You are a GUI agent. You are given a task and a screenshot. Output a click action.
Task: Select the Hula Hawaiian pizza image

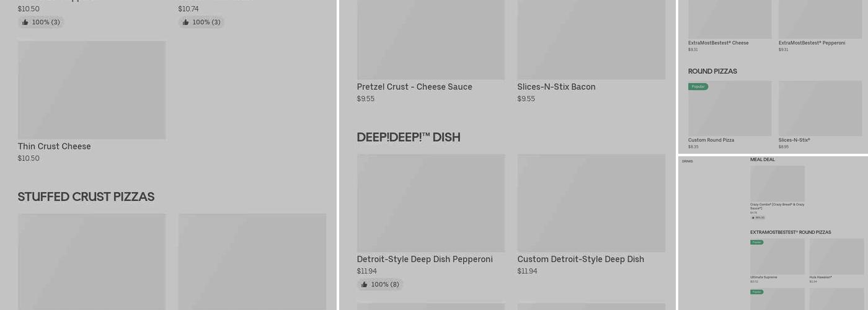pos(836,256)
